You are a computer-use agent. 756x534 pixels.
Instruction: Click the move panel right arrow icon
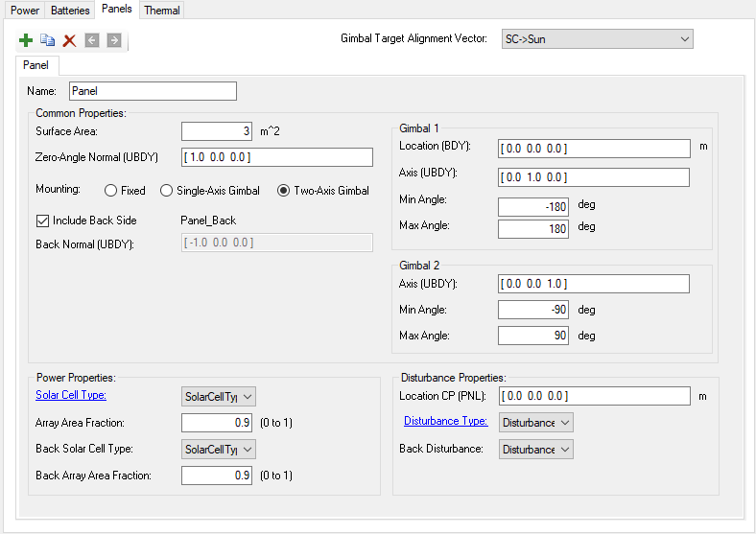tap(114, 40)
